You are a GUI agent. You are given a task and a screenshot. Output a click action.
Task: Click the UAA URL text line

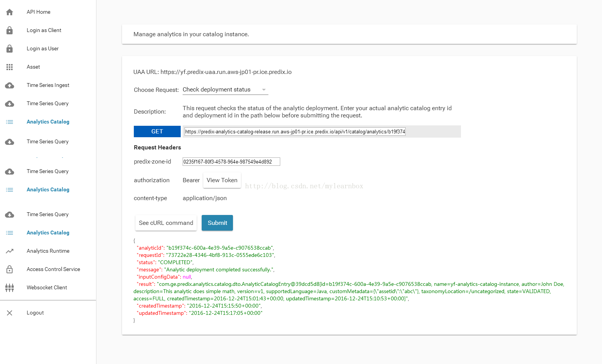(212, 72)
